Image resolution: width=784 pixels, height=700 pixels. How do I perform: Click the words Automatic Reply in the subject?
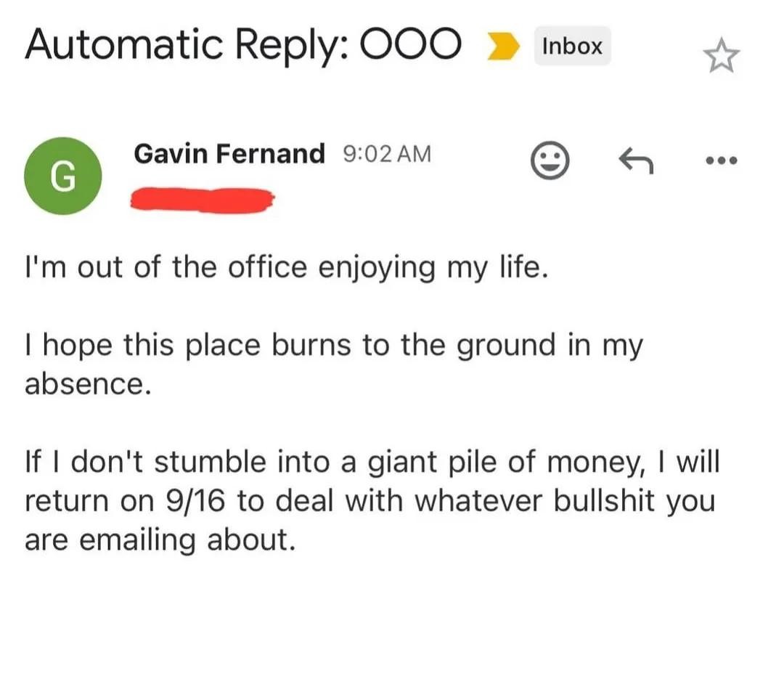pos(187,45)
